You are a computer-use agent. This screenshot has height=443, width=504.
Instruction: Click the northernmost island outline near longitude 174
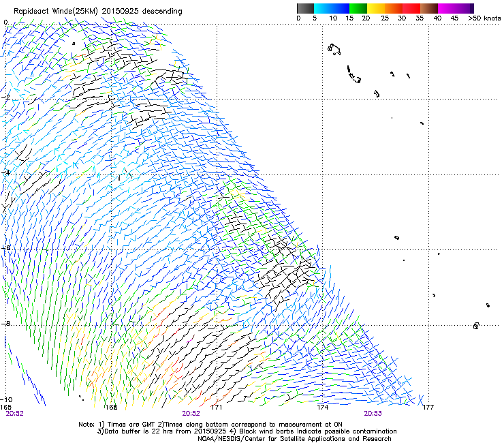pos(334,49)
